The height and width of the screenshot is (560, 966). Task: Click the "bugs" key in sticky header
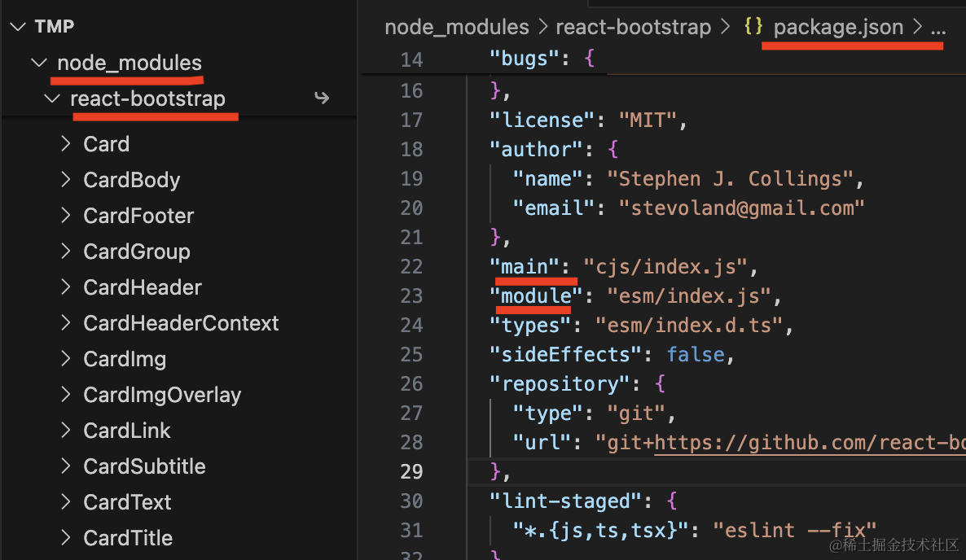click(x=525, y=59)
